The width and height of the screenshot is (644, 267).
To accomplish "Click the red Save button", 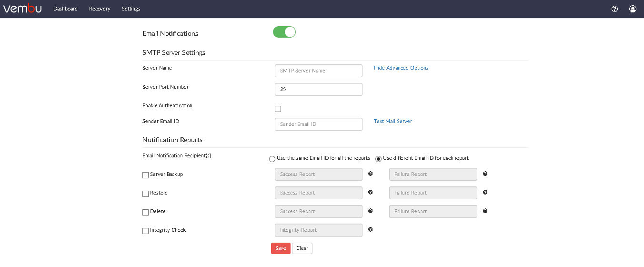I will pyautogui.click(x=281, y=248).
